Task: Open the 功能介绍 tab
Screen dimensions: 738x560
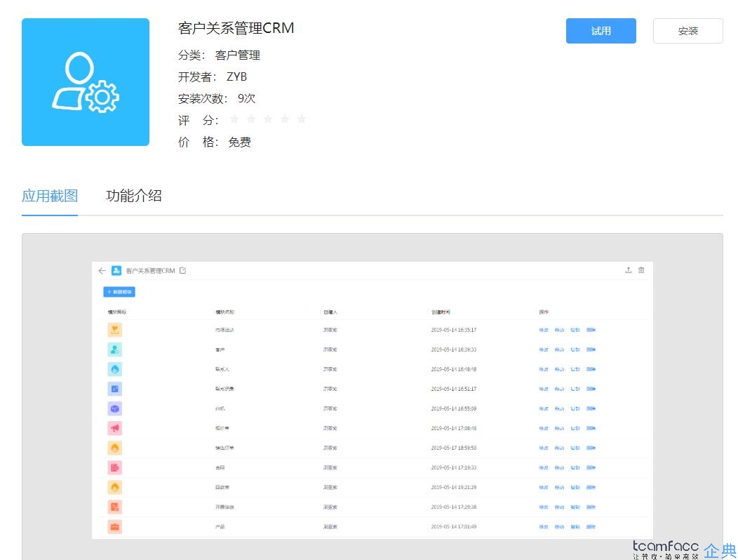Action: tap(134, 196)
